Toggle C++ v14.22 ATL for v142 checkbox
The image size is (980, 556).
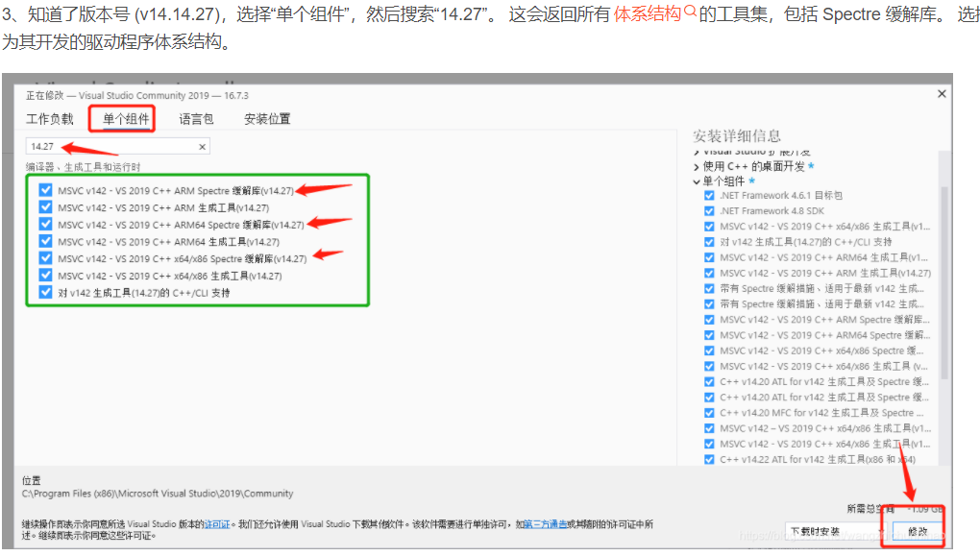(709, 459)
